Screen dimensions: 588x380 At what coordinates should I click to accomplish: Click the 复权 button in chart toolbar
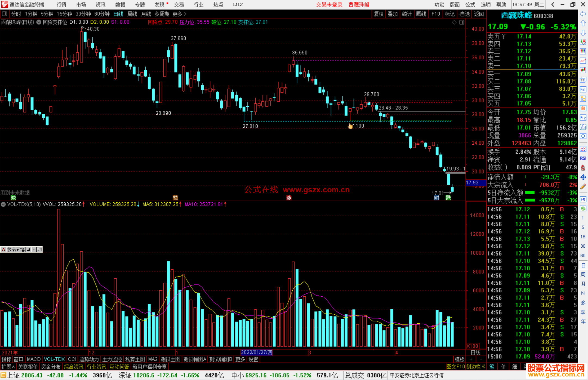379,14
